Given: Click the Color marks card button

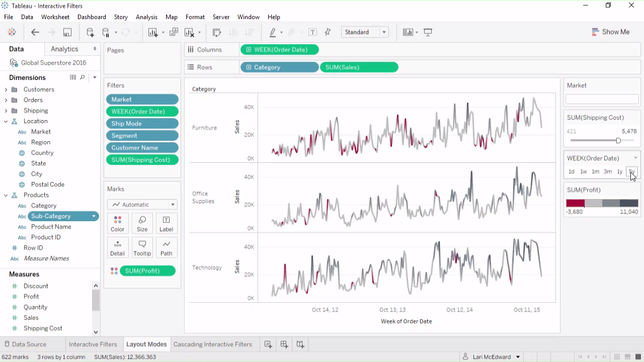Looking at the screenshot, I should click(117, 224).
